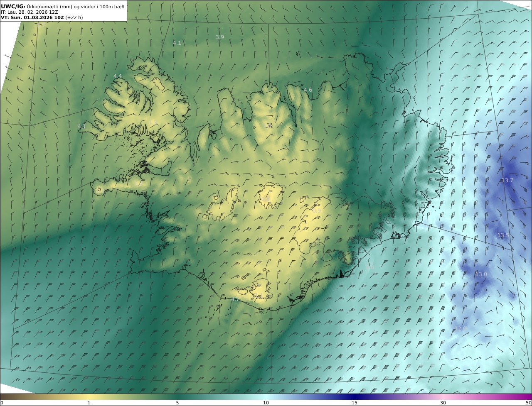The width and height of the screenshot is (532, 406).
Task: Click the 4.4 value label on the map
Action: tap(118, 76)
